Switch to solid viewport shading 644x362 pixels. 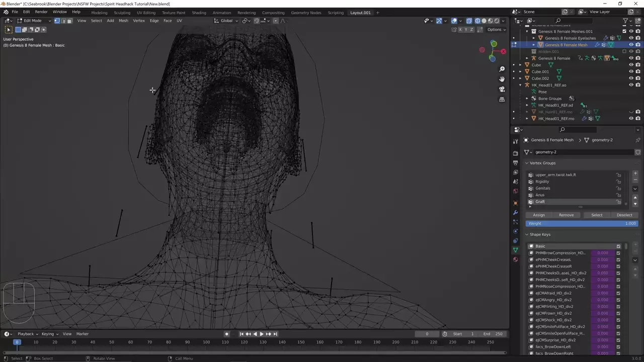(x=484, y=21)
